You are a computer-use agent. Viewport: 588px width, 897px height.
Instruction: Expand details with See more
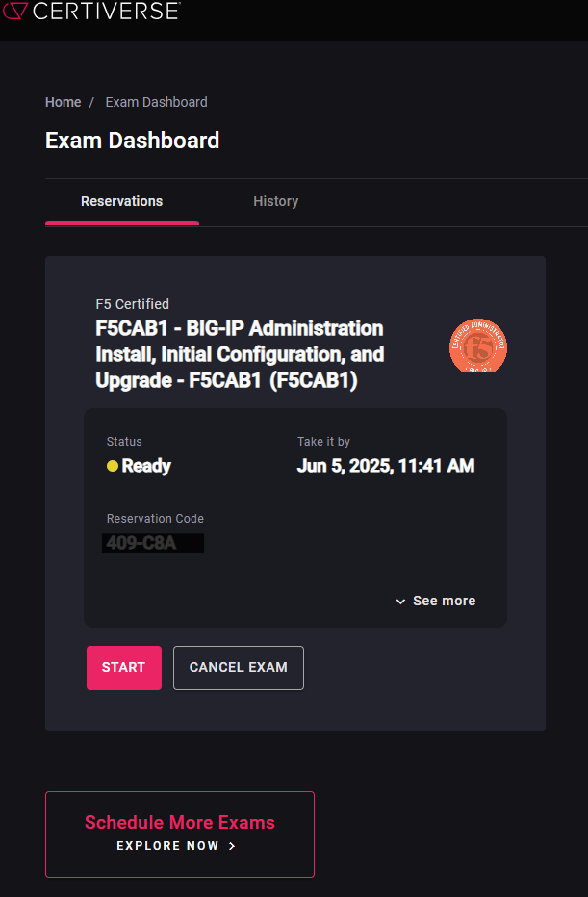click(x=436, y=601)
